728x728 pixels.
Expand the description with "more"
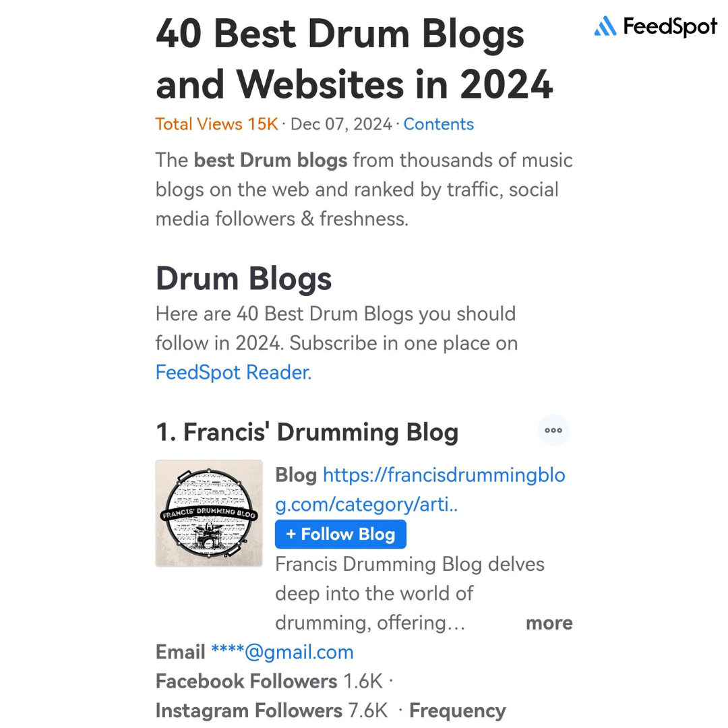(x=549, y=623)
